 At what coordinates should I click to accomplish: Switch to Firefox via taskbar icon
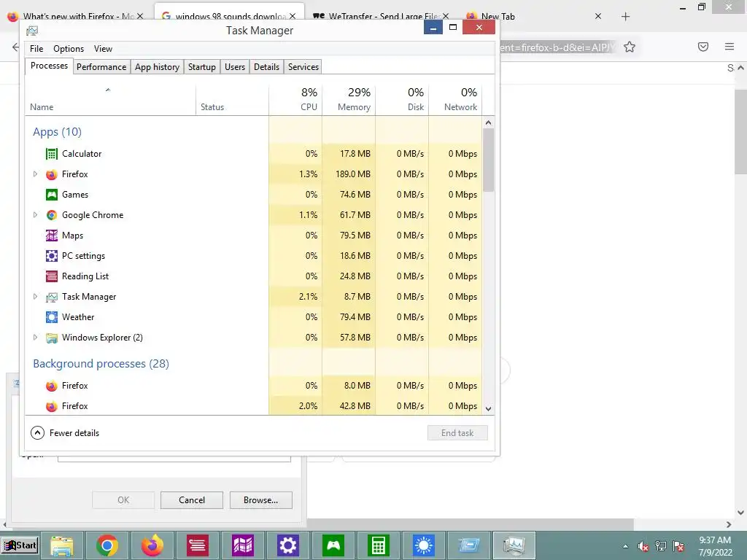coord(152,545)
